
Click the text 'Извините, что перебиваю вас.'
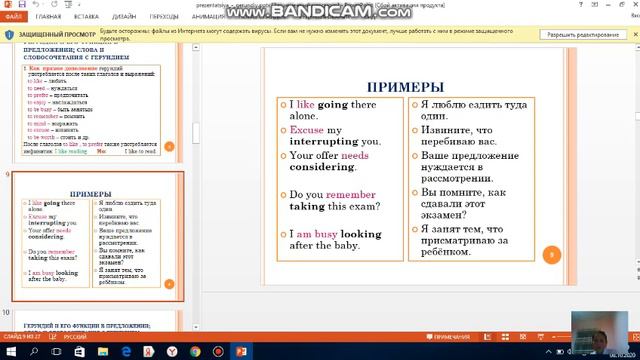(x=459, y=136)
